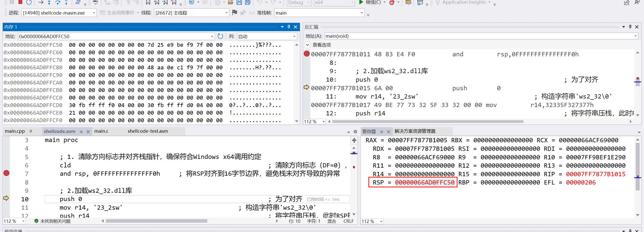The image size is (644, 232).
Task: Open the 进程 process dropdown
Action: coord(94,13)
